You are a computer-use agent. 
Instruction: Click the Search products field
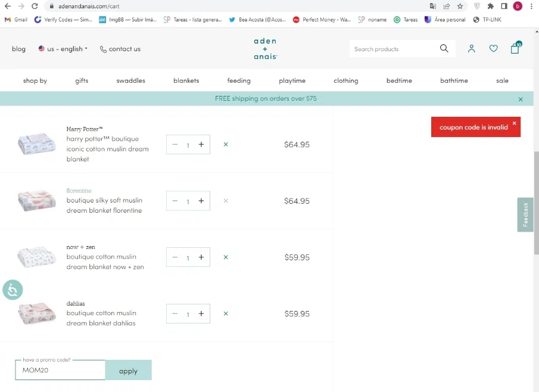pyautogui.click(x=394, y=49)
